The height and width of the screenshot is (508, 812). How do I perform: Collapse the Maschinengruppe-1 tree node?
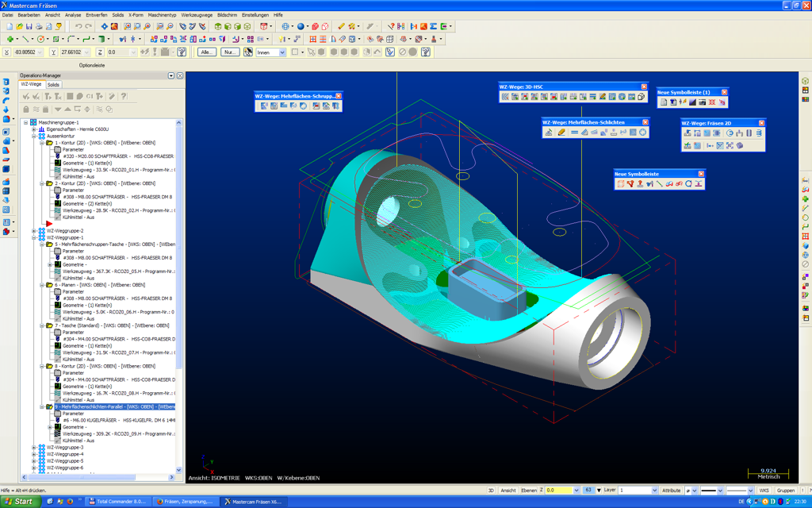tap(26, 123)
